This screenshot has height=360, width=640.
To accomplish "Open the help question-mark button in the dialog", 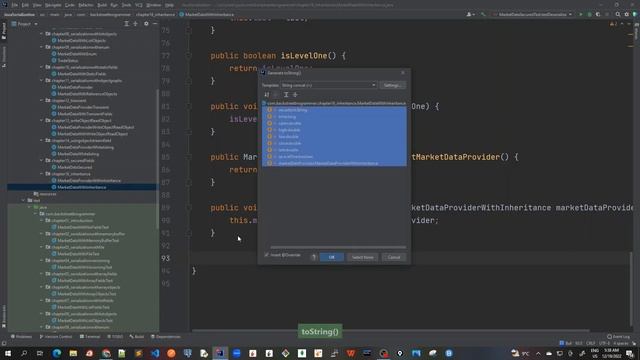I will point(313,257).
